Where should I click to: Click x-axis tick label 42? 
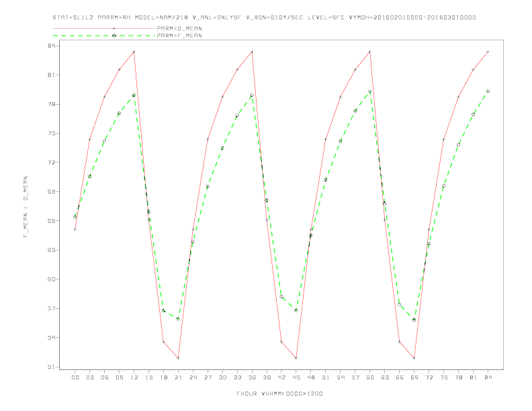281,377
